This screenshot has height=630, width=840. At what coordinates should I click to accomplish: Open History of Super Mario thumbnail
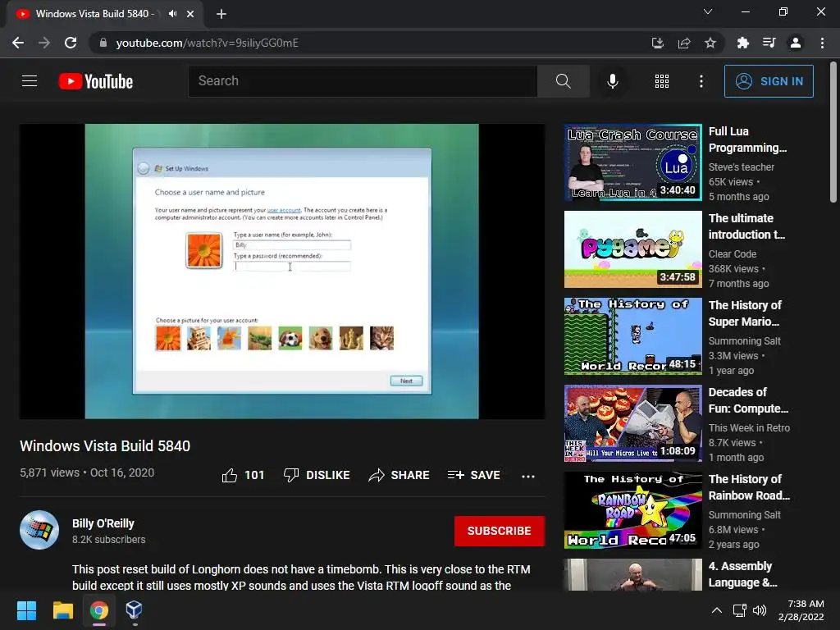[632, 336]
